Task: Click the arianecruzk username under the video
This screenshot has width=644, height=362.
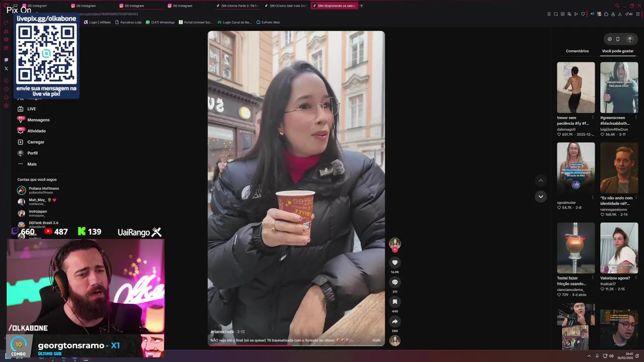Action: [222, 332]
